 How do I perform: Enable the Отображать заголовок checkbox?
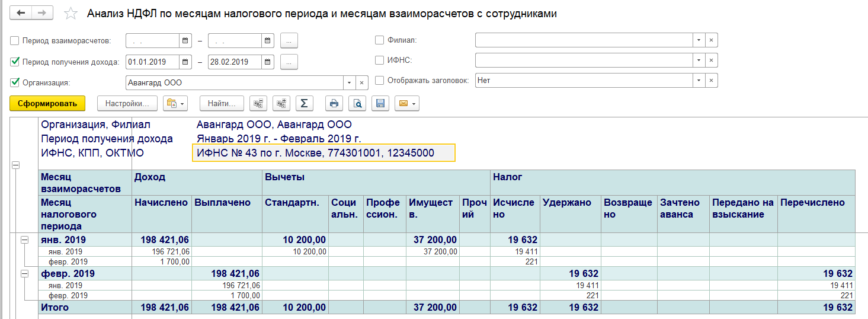click(380, 80)
